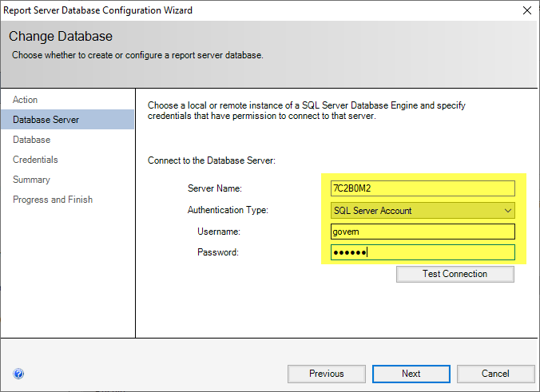Expand the Authentication Type dropdown
Viewport: 540px width, 392px height.
pyautogui.click(x=507, y=211)
